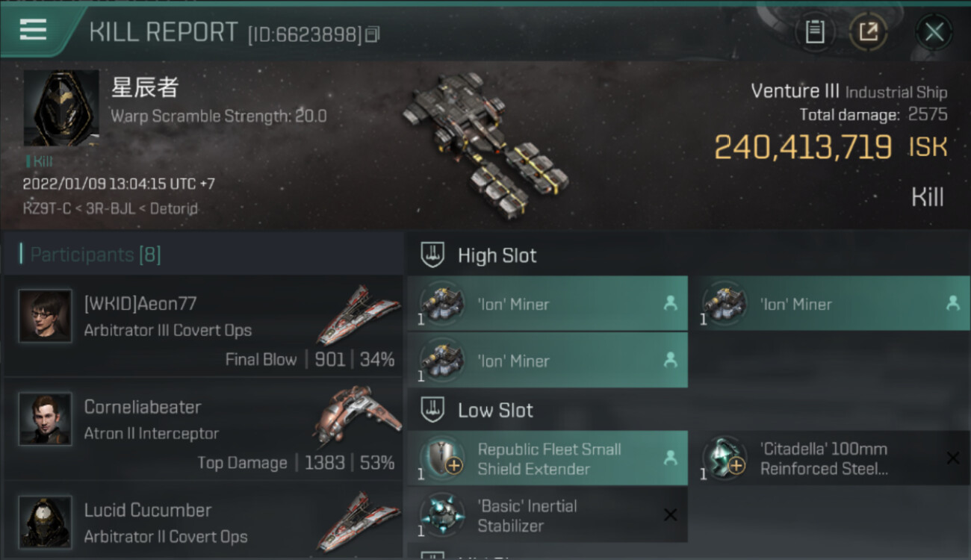Open the hamburger menu at top left

pyautogui.click(x=34, y=31)
